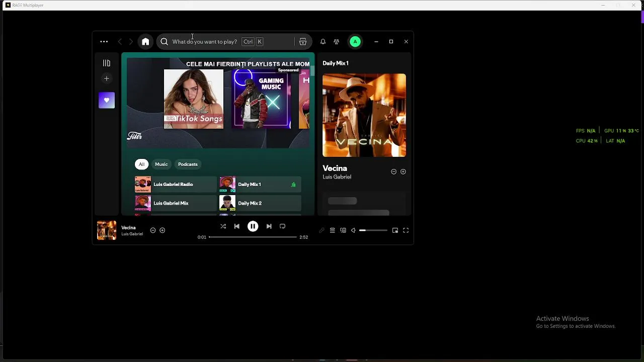Open the Home page

145,42
